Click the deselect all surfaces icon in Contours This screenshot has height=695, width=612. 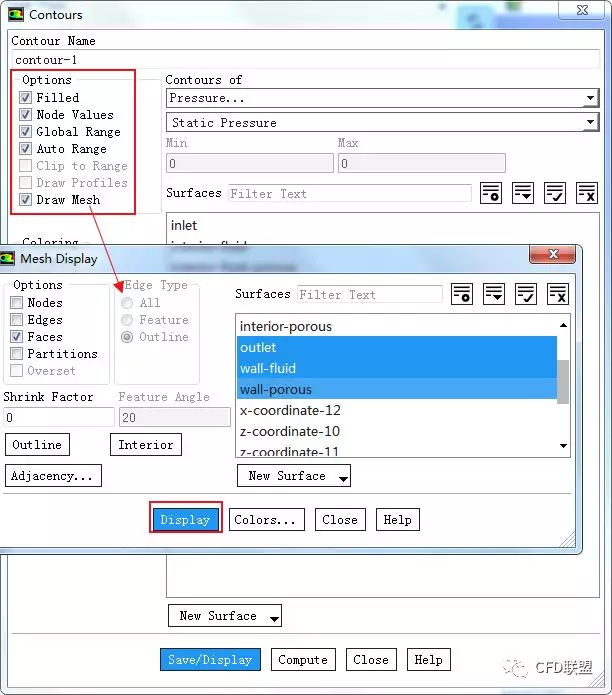(x=587, y=194)
